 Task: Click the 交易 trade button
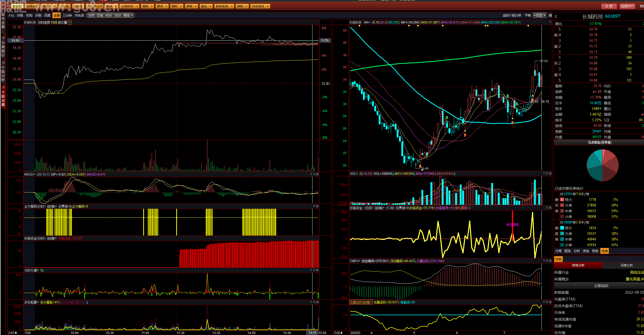tap(609, 6)
